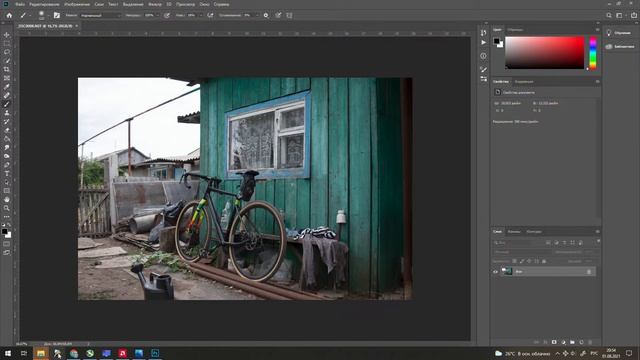Toggle lock all padlock in lock row
This screenshot has width=640, height=360.
[544, 261]
